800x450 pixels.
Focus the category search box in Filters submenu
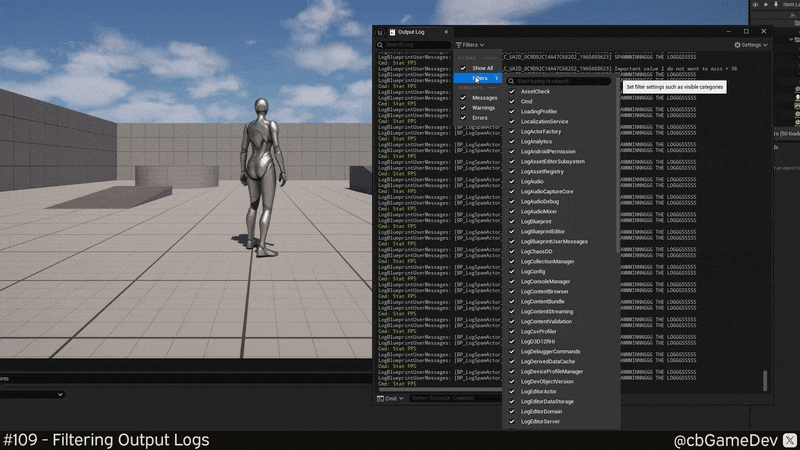click(x=559, y=81)
